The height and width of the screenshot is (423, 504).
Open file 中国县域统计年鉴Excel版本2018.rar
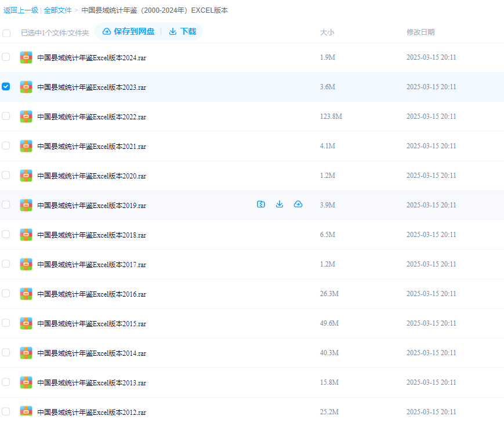pyautogui.click(x=92, y=235)
